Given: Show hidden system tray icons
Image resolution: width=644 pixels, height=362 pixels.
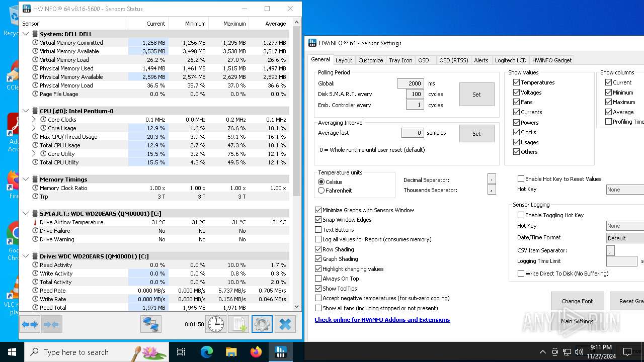Looking at the screenshot, I should (542, 352).
